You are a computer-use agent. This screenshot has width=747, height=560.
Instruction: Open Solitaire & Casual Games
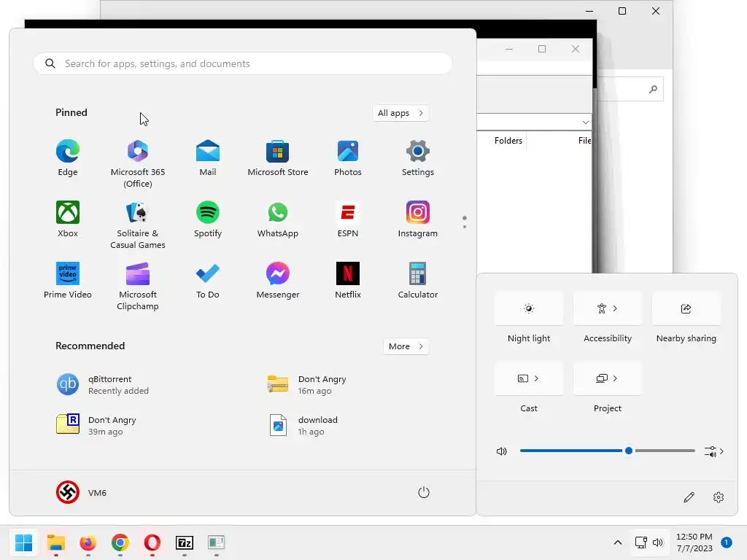tap(138, 225)
